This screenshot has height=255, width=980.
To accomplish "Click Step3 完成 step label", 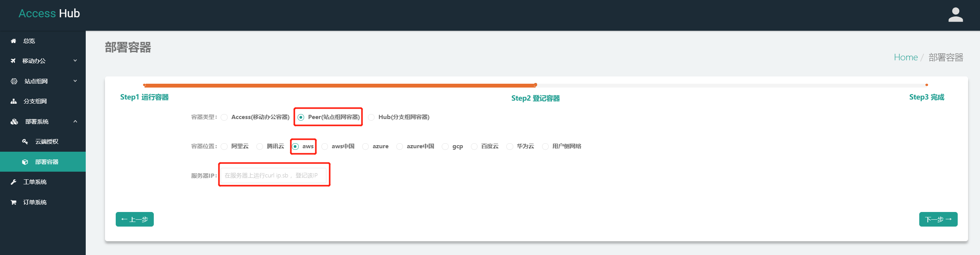I will pos(927,97).
